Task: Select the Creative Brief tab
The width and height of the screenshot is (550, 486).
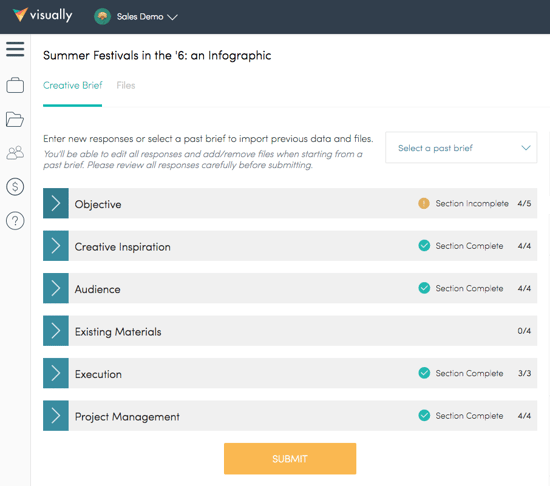Action: (73, 86)
